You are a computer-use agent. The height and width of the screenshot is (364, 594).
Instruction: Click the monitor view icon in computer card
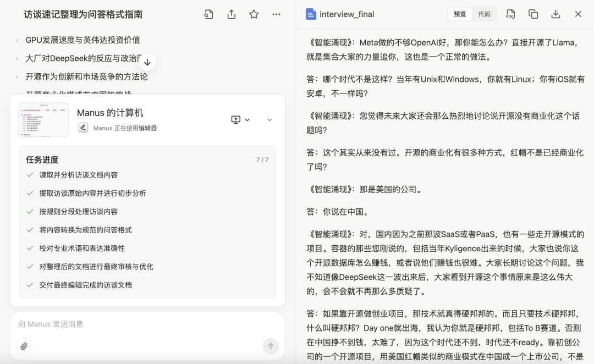235,120
